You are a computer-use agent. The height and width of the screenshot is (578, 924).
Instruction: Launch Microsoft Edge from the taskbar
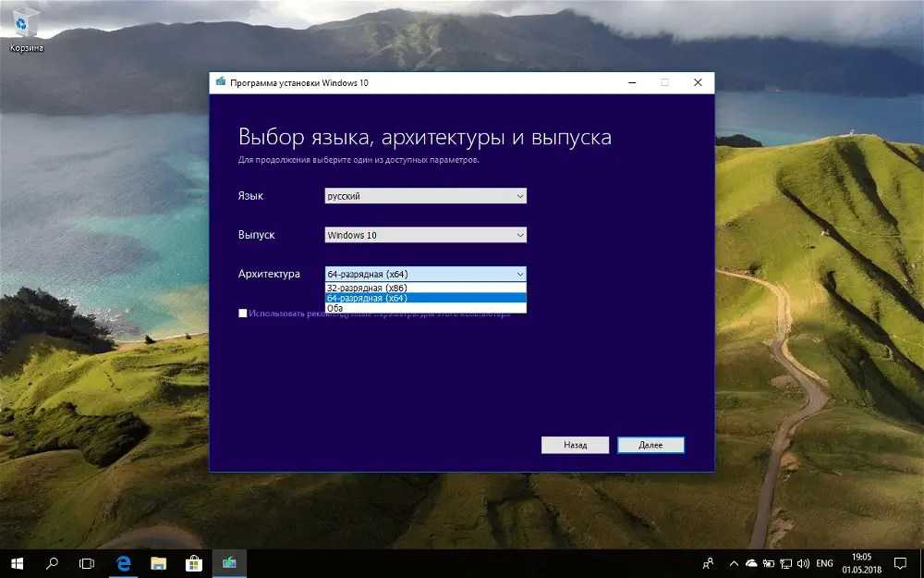(x=123, y=564)
